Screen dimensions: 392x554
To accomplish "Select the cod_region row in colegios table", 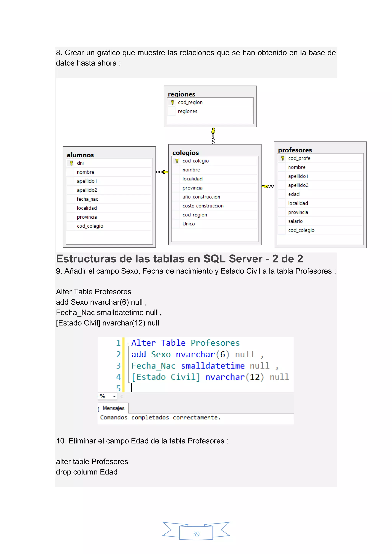I will [215, 215].
